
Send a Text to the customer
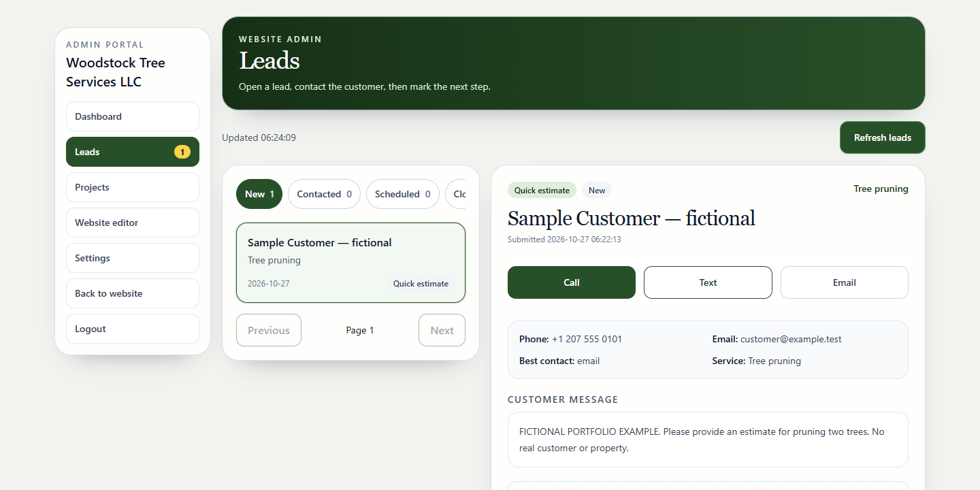pyautogui.click(x=708, y=282)
